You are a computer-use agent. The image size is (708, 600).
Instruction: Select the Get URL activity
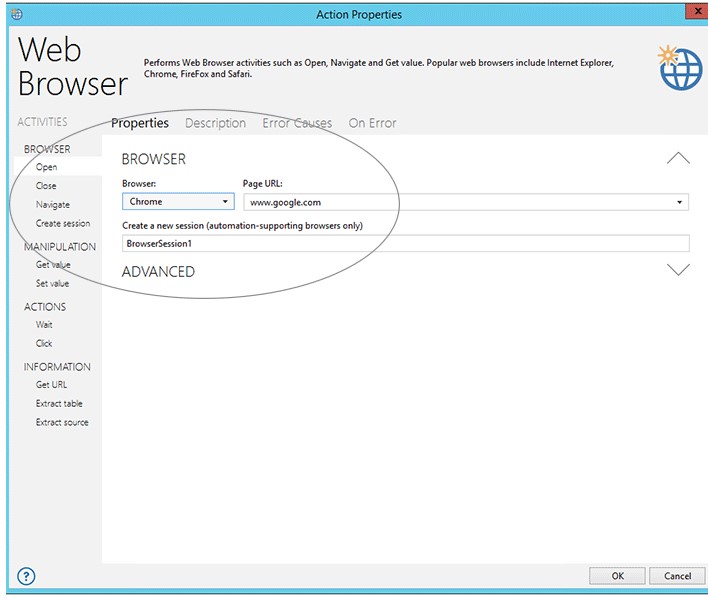[x=51, y=385]
